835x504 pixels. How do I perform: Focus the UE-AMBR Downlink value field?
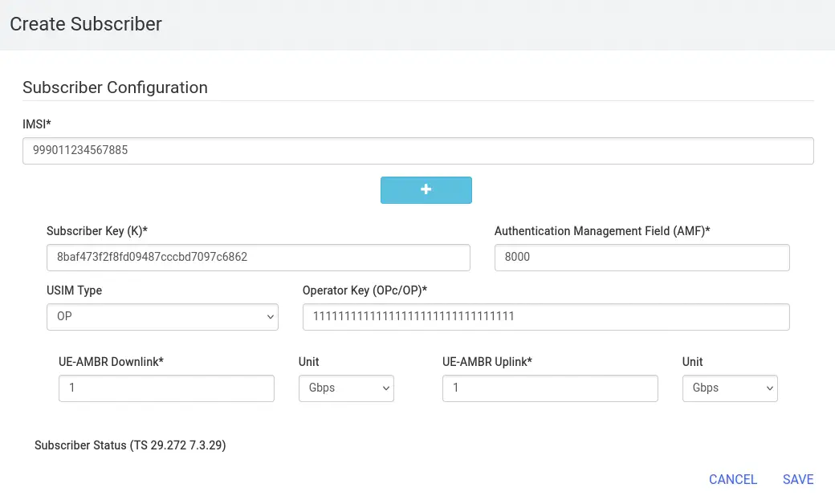(166, 388)
